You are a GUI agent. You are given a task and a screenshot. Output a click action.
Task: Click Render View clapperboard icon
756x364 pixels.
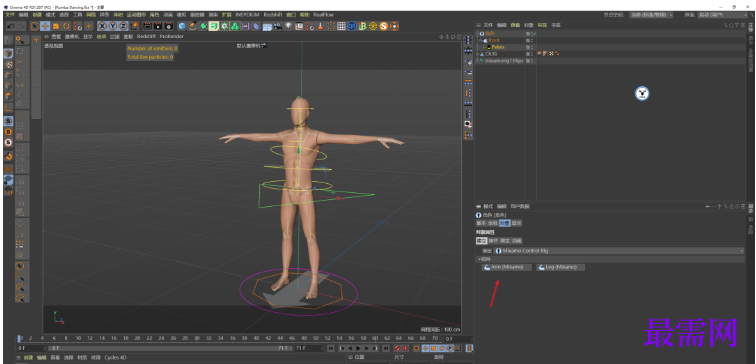coord(147,26)
